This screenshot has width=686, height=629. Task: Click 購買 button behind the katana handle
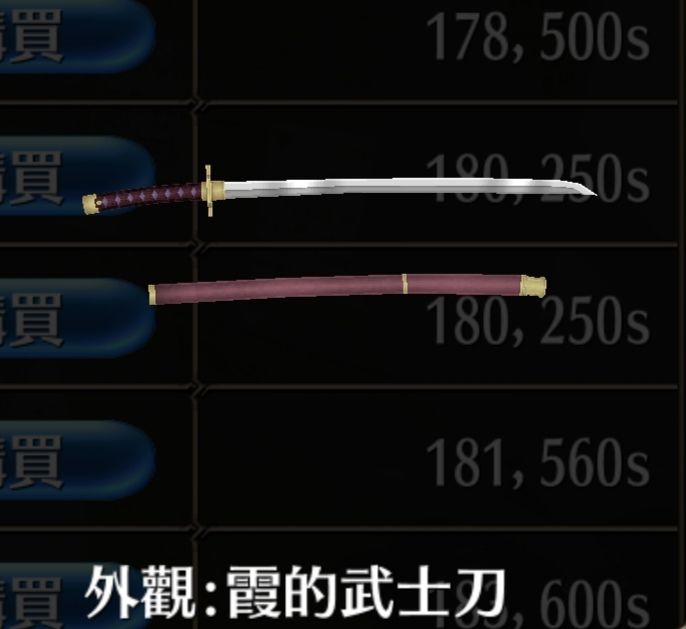[x=77, y=176]
